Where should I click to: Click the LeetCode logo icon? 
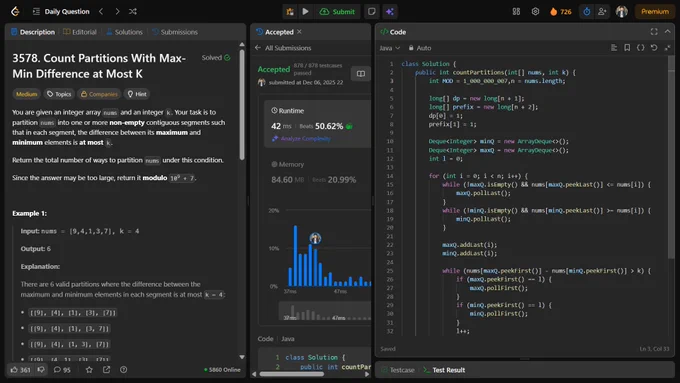tap(15, 12)
